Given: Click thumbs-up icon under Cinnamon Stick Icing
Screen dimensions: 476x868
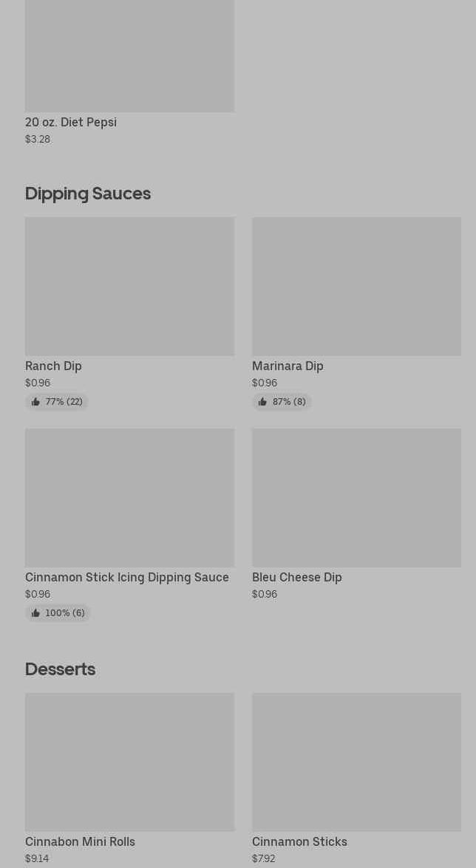Looking at the screenshot, I should click(35, 613).
